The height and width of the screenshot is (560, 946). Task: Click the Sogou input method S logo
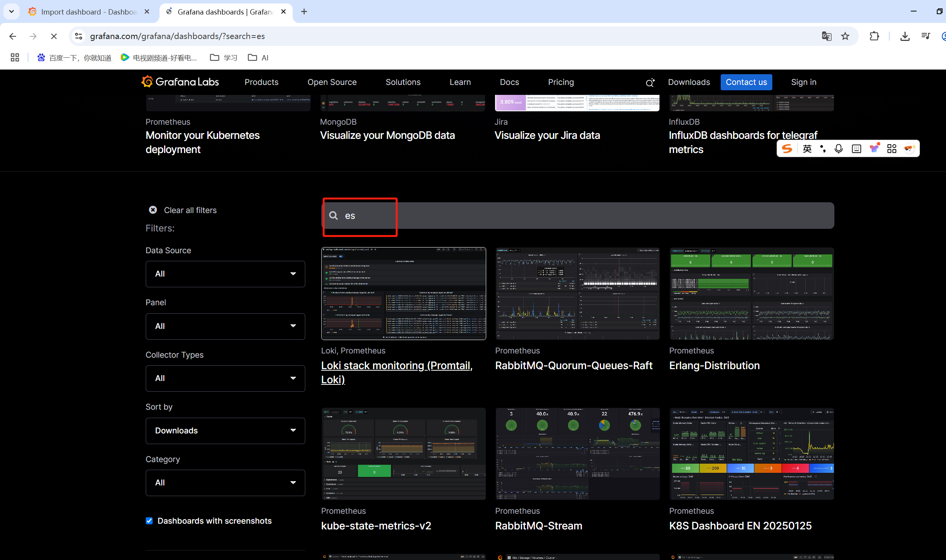click(x=787, y=148)
